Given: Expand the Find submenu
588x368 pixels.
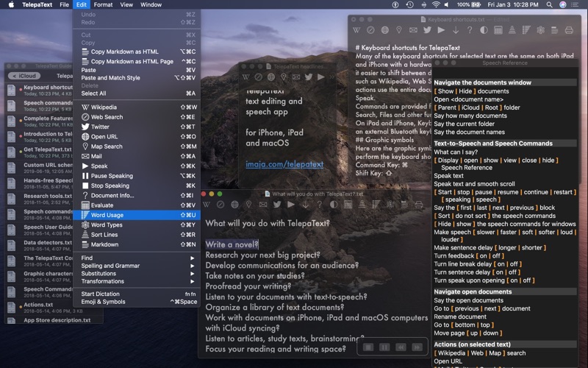Looking at the screenshot, I should coord(137,258).
